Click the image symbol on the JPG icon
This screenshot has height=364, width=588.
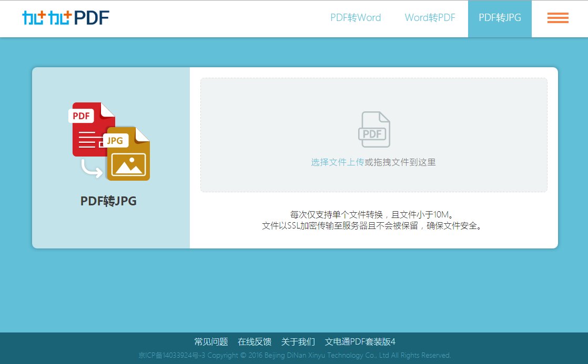128,165
